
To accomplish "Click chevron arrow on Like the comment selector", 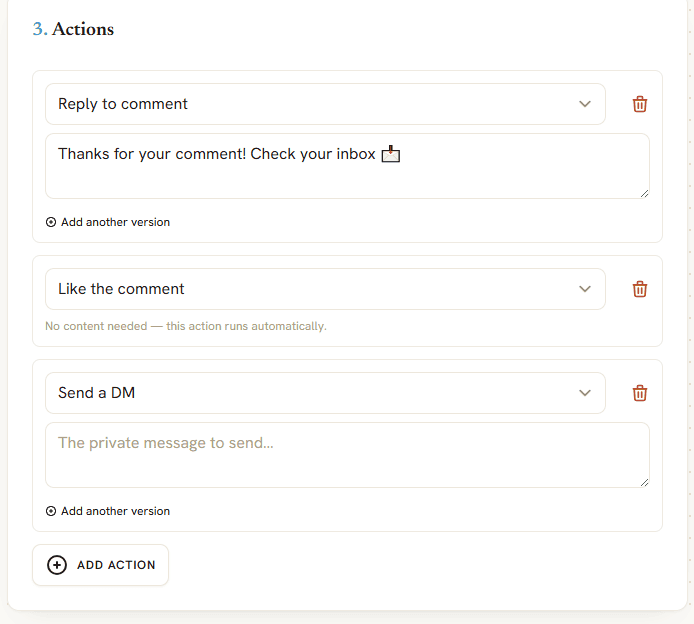I will pyautogui.click(x=585, y=289).
